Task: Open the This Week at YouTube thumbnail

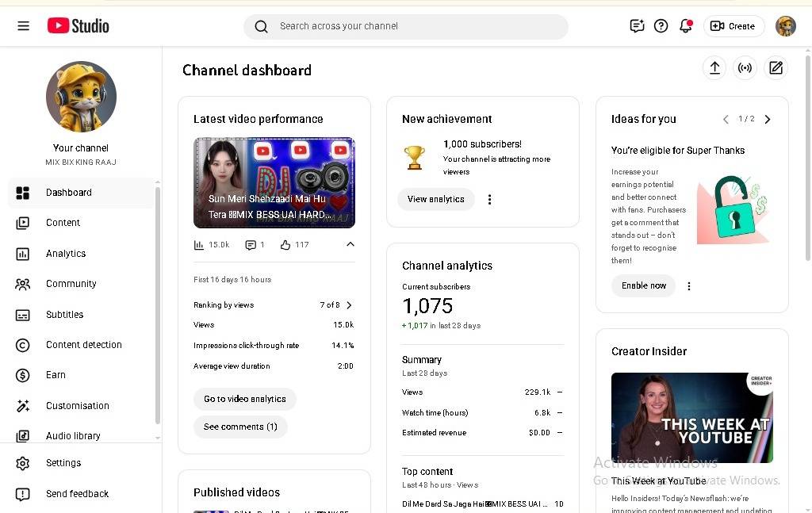Action: pos(691,418)
